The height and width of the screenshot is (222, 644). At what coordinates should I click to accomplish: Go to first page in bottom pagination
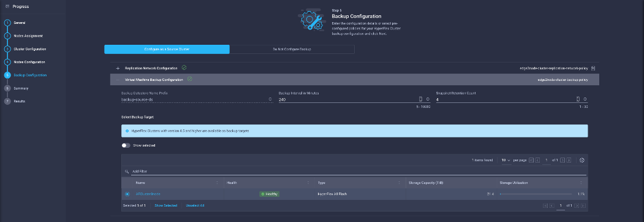click(545, 205)
